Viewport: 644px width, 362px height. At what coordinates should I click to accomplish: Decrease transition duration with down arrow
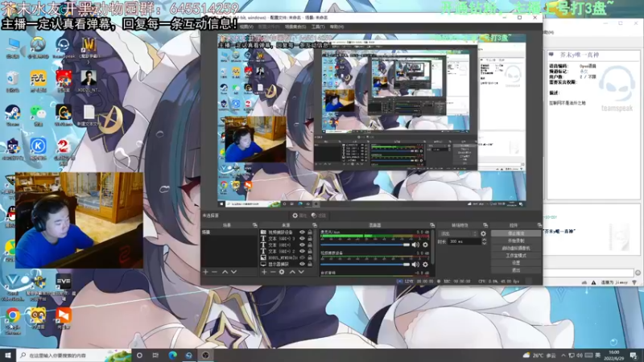pyautogui.click(x=485, y=244)
